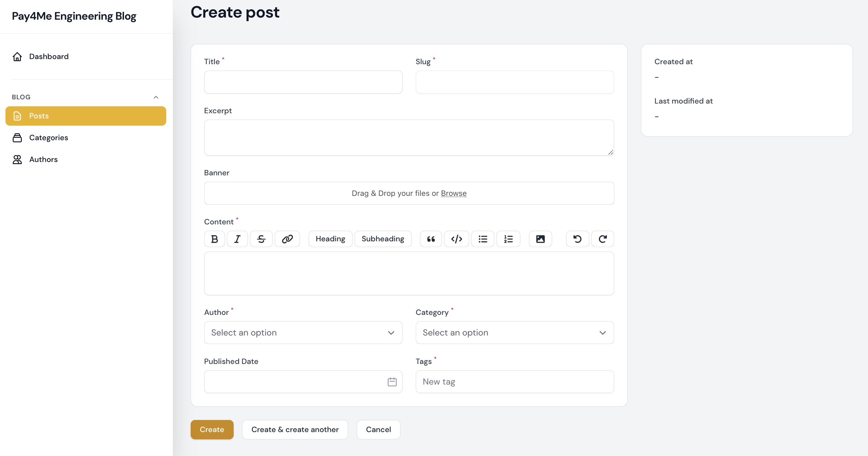The width and height of the screenshot is (868, 456).
Task: Create a bulleted list
Action: 482,239
